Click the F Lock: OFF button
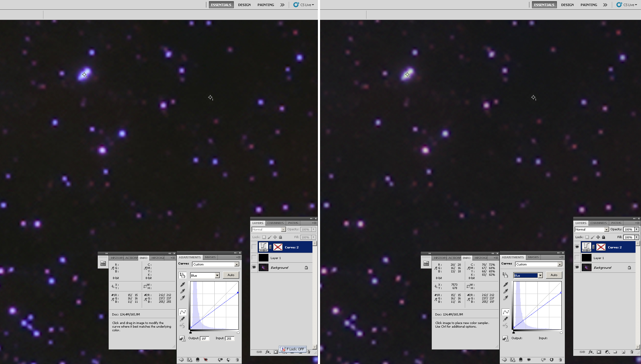The width and height of the screenshot is (641, 364). click(x=293, y=349)
